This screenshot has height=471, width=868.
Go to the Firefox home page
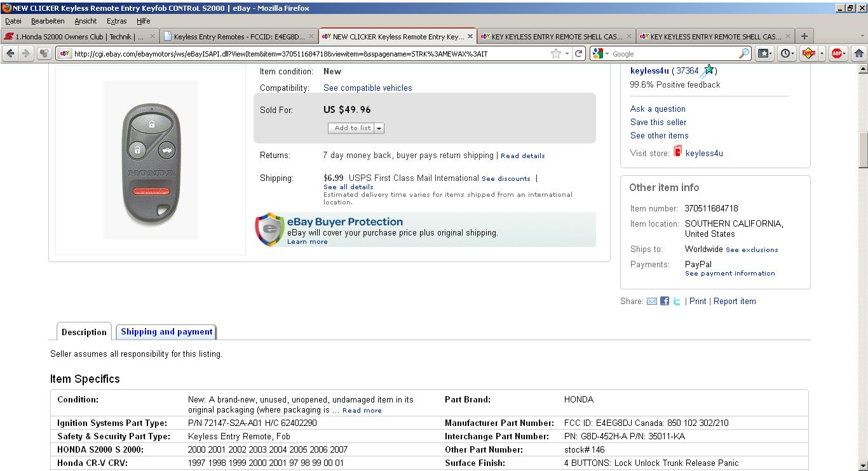(x=858, y=54)
